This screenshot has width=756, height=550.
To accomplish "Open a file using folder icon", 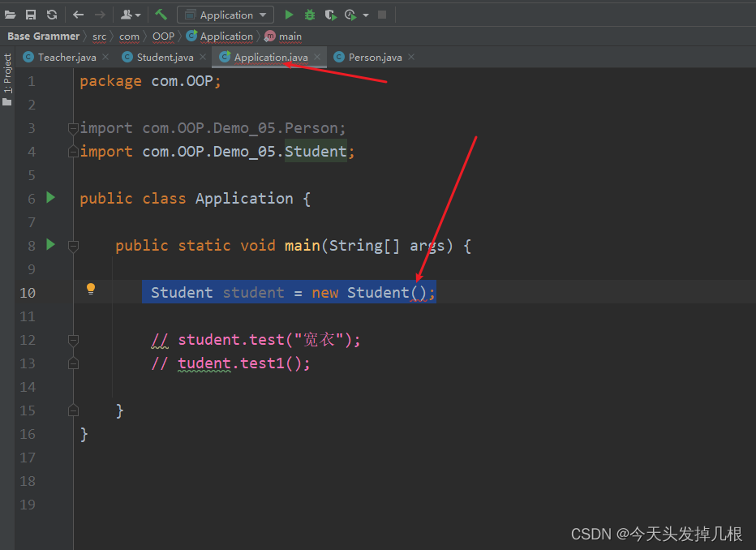I will pyautogui.click(x=11, y=13).
